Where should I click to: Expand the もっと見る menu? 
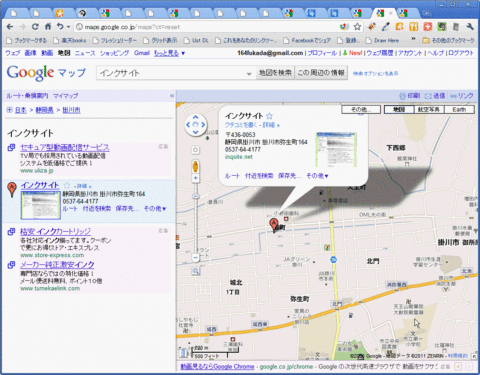tap(169, 53)
